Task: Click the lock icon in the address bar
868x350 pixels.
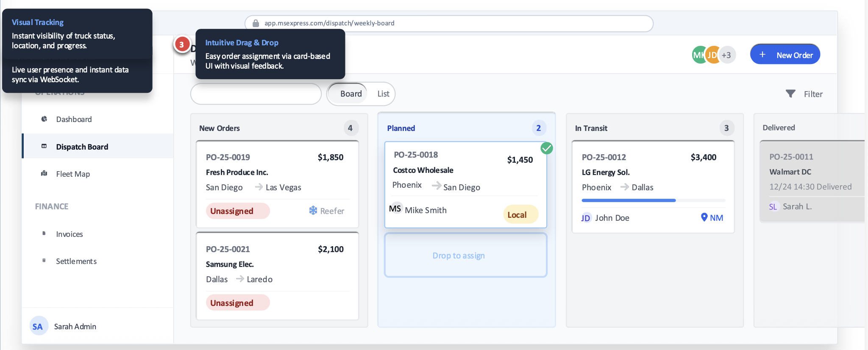Action: (x=256, y=23)
